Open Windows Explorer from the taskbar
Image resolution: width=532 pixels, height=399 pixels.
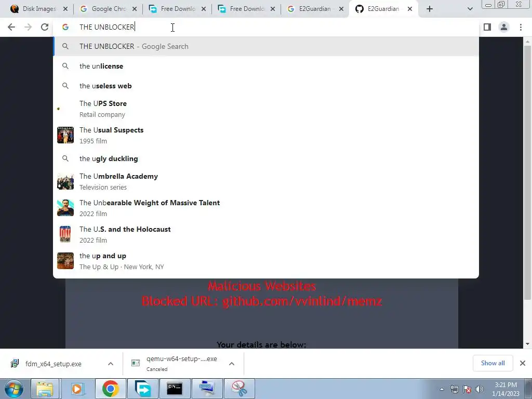point(45,389)
